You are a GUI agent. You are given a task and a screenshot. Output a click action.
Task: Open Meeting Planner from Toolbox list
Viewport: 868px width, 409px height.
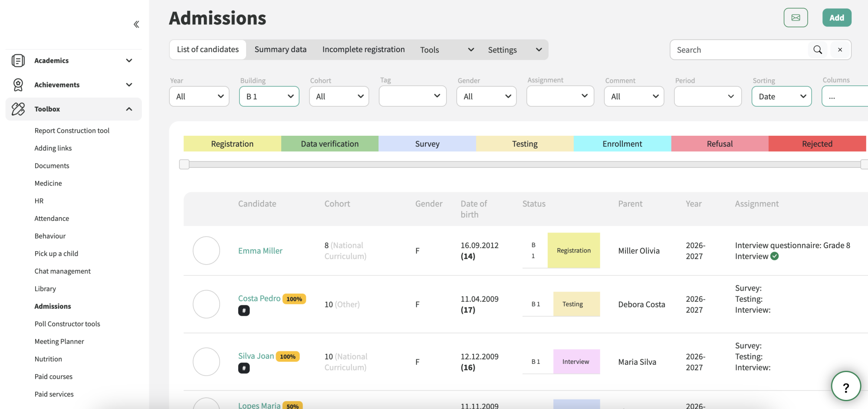click(x=59, y=341)
